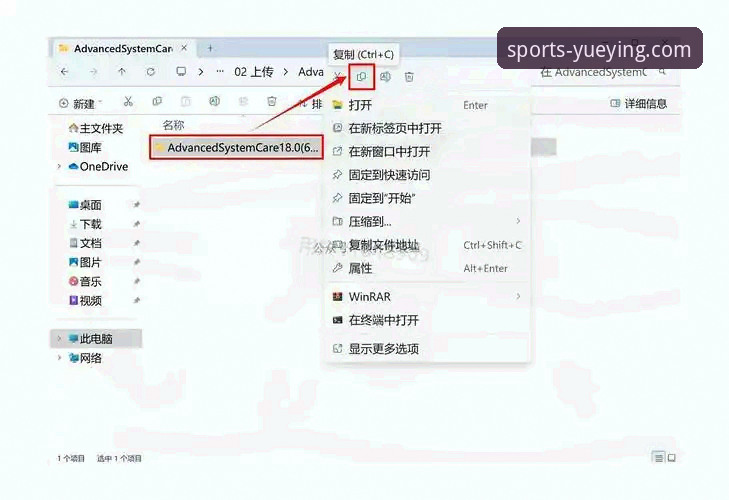Switch to details view in status bar
The image size is (729, 500).
click(x=658, y=457)
